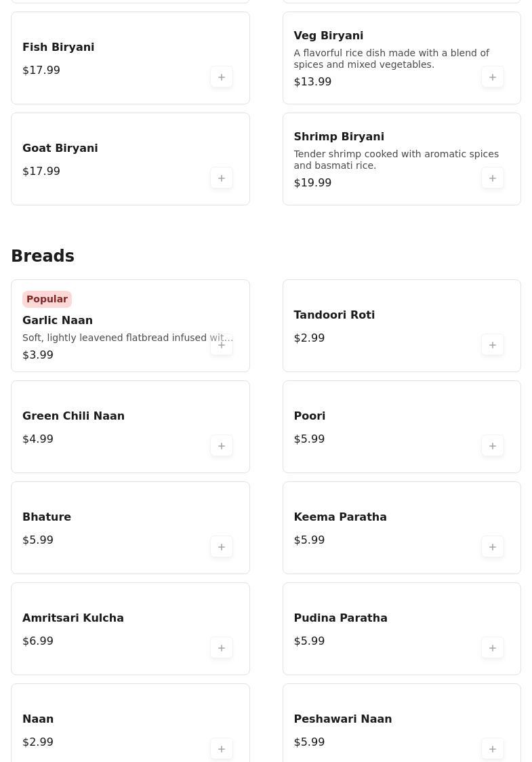Click plus icon for Pudina Paratha

(493, 648)
